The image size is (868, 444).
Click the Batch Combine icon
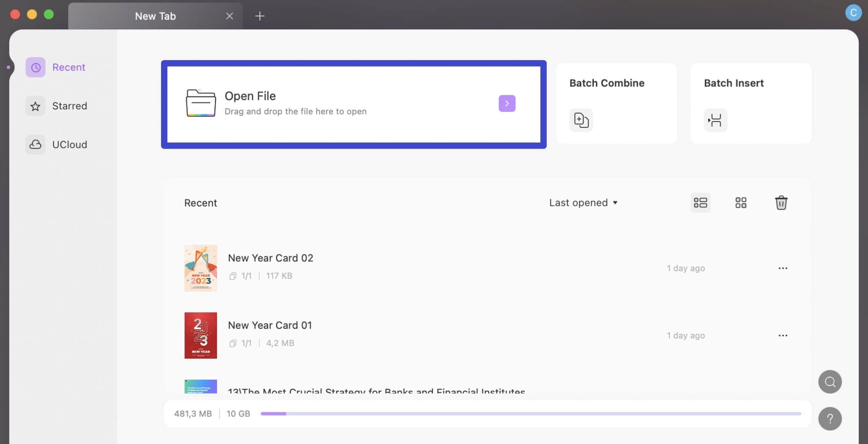click(x=581, y=120)
